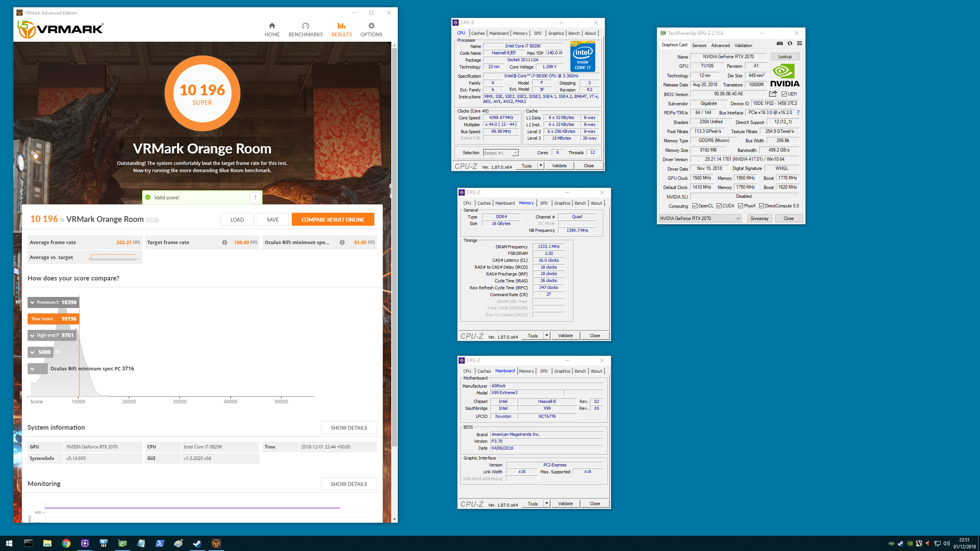The image size is (980, 551).
Task: Click SHOW DETAILS for System information
Action: (349, 428)
